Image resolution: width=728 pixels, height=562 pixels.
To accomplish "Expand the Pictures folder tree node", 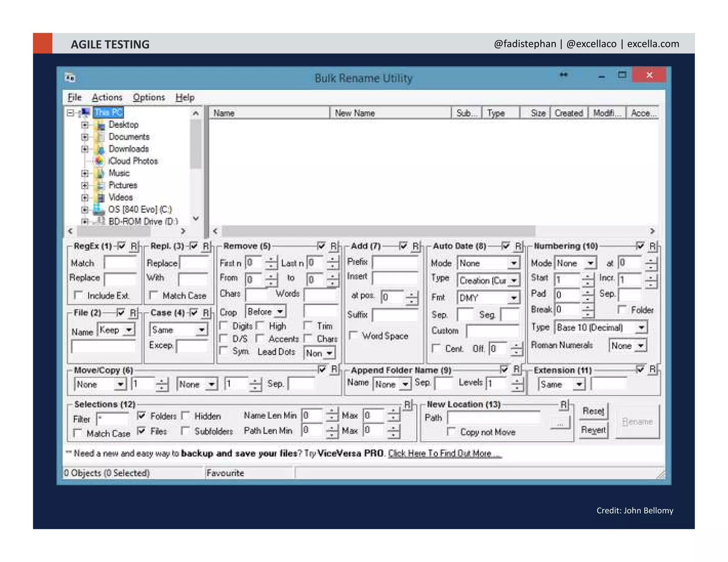I will (x=85, y=185).
